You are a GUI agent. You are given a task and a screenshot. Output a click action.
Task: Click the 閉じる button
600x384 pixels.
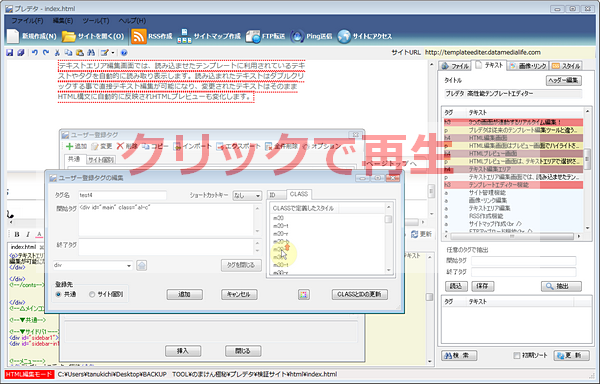[243, 351]
